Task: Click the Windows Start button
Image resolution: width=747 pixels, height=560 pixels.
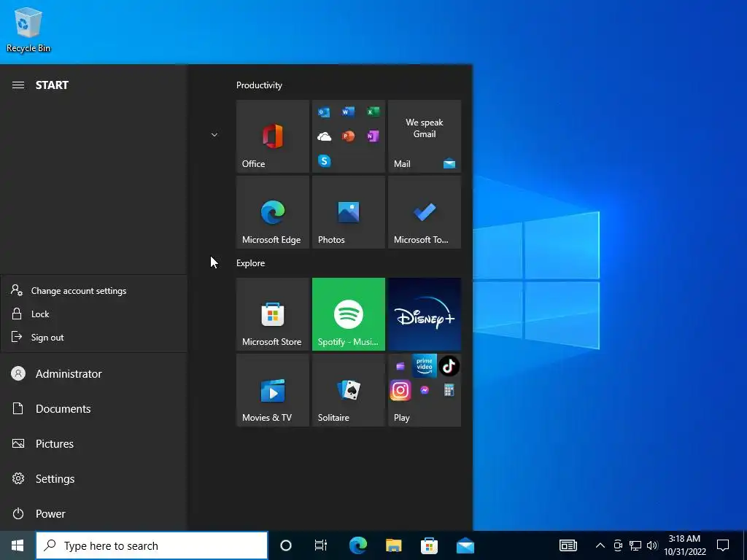Action: [18, 545]
